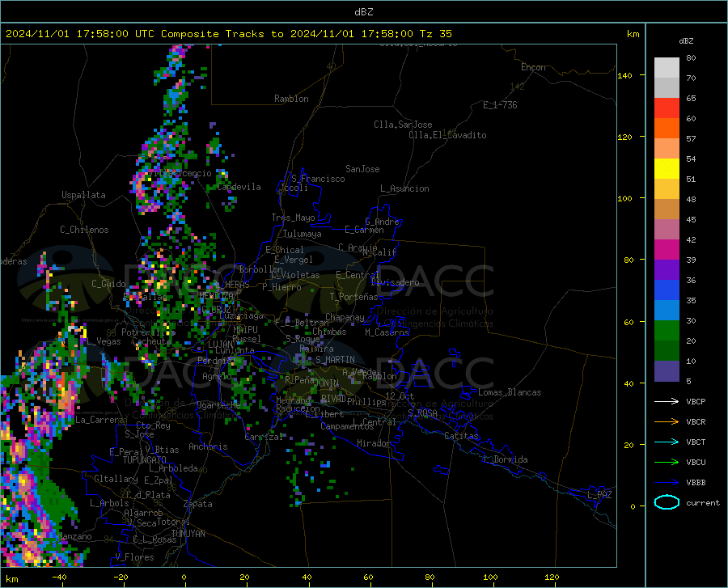
Task: Click the blue VBBB arrow legend icon
Action: coord(667,483)
